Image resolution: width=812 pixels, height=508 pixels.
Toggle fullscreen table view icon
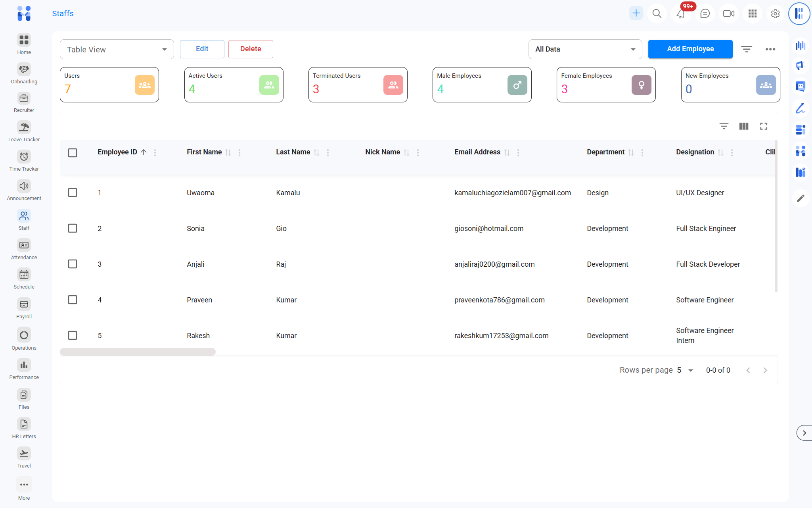764,126
